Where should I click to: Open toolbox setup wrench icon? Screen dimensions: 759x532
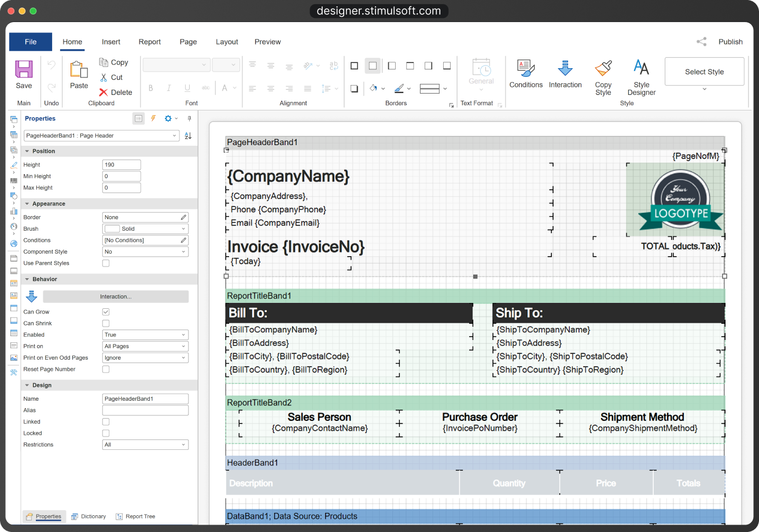(x=14, y=372)
